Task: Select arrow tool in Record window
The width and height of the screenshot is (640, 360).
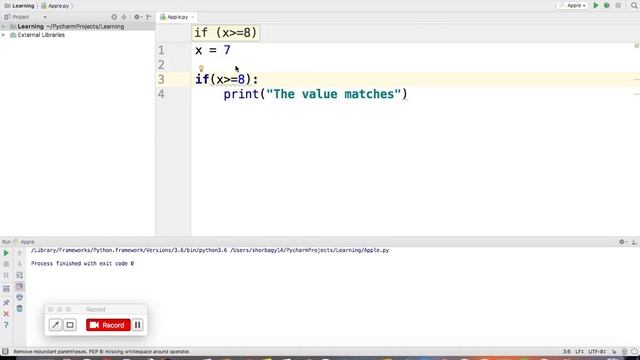Action: pos(56,325)
